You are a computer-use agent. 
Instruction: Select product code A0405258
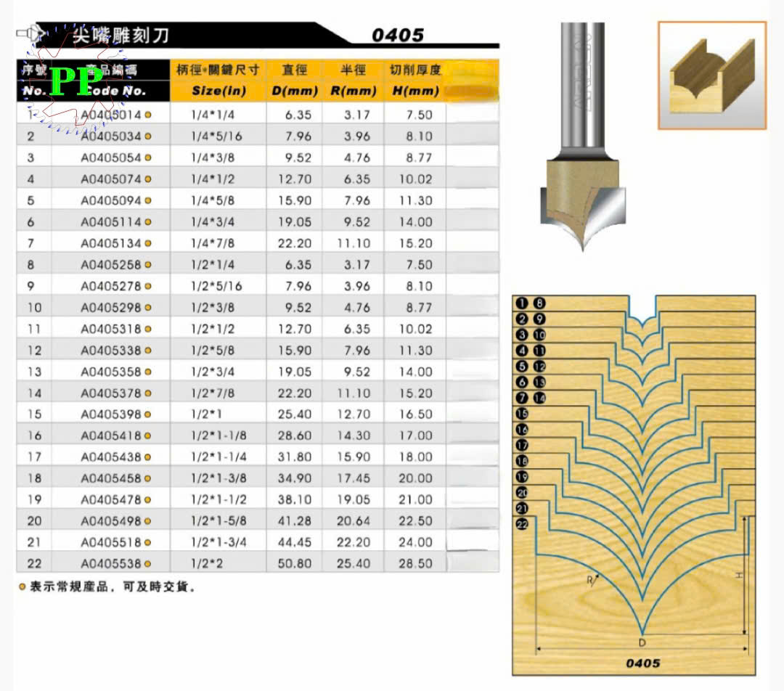pyautogui.click(x=111, y=265)
